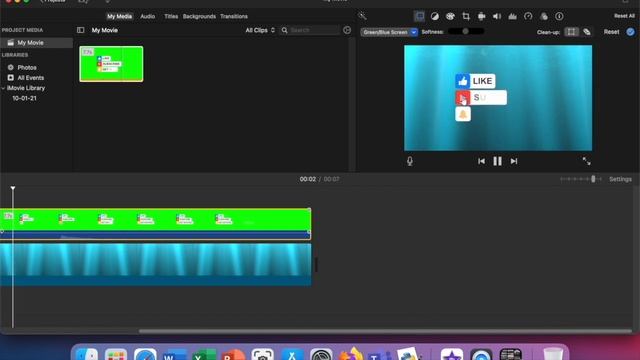Select the Clean-up crop tool
640x360 pixels.
point(571,32)
